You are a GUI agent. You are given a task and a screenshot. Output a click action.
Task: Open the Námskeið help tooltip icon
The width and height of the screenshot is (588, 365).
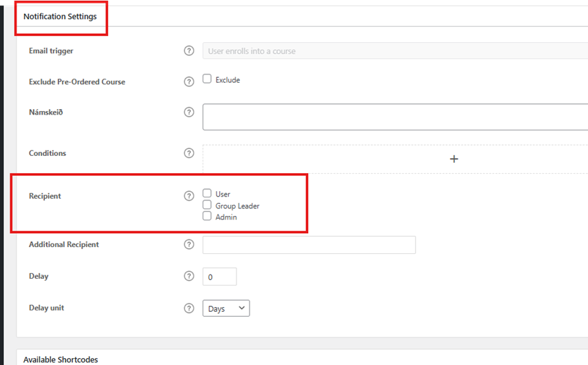189,112
